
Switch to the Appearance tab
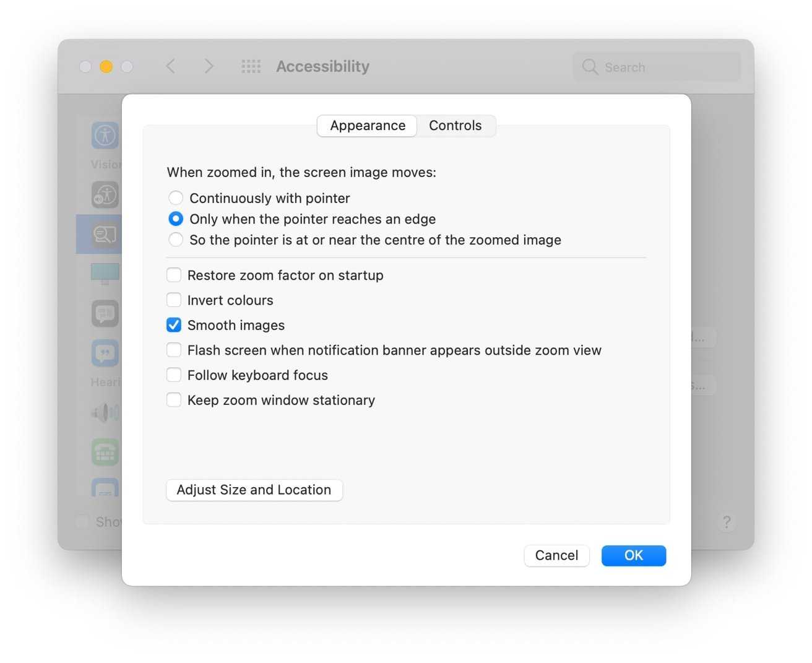click(x=368, y=126)
